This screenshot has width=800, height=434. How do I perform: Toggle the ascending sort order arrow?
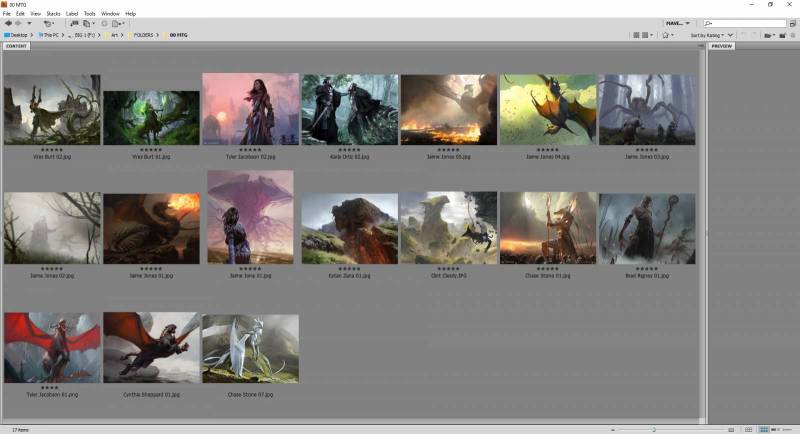[729, 35]
